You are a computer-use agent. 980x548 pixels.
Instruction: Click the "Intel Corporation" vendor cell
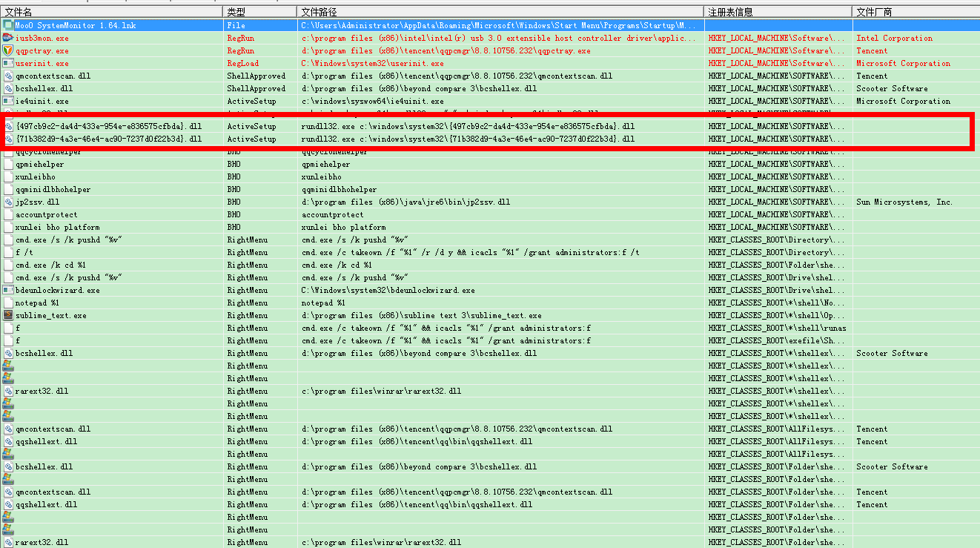(894, 38)
